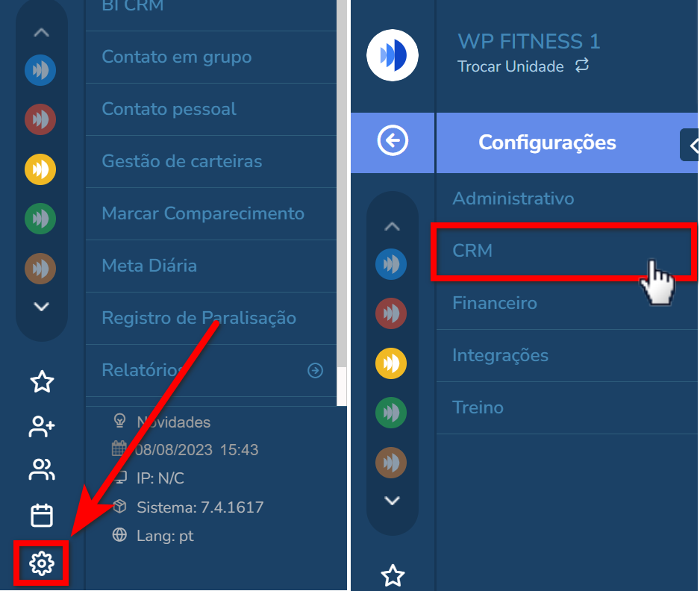Click the Trocar Unidade swap icon
The width and height of the screenshot is (700, 591).
pyautogui.click(x=582, y=66)
